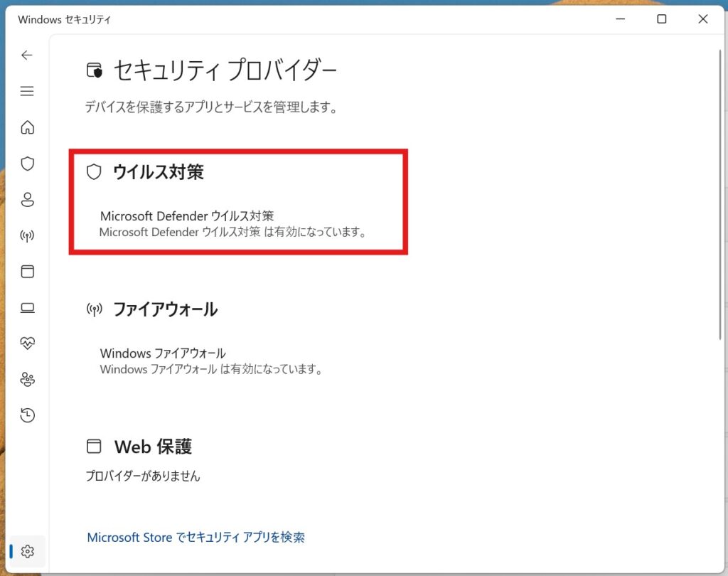Maximize the Windows セキュリティ window

(661, 19)
